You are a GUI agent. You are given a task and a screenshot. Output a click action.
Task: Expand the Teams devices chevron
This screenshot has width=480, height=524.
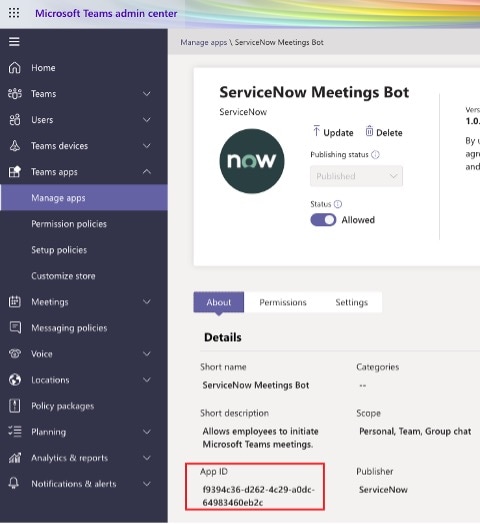[146, 146]
